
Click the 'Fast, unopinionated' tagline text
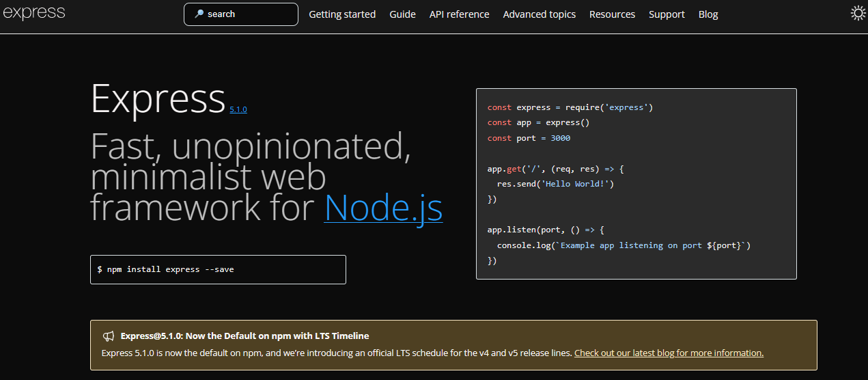(250, 146)
